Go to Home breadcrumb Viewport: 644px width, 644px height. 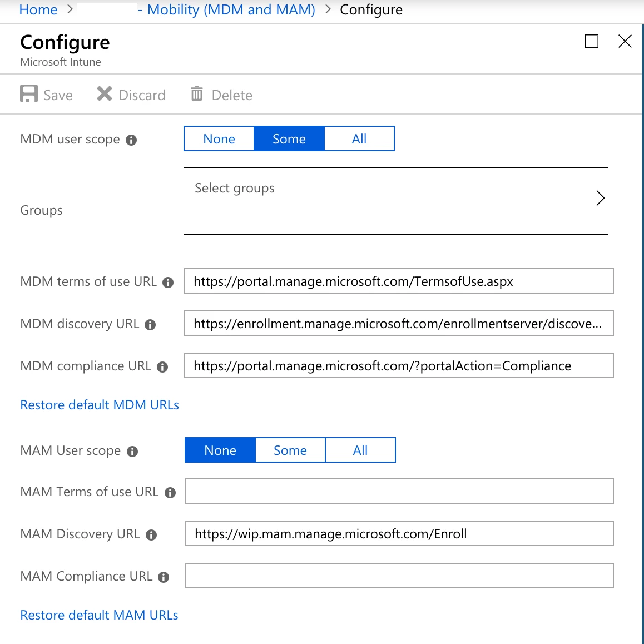(x=38, y=9)
